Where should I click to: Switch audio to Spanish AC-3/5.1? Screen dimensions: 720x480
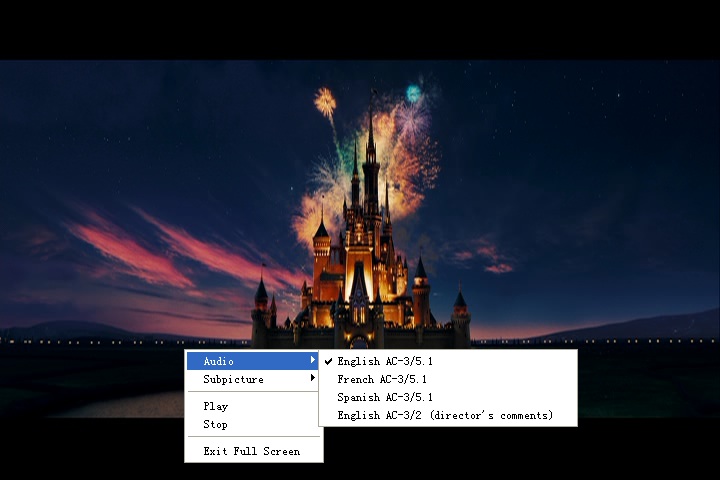click(x=448, y=397)
